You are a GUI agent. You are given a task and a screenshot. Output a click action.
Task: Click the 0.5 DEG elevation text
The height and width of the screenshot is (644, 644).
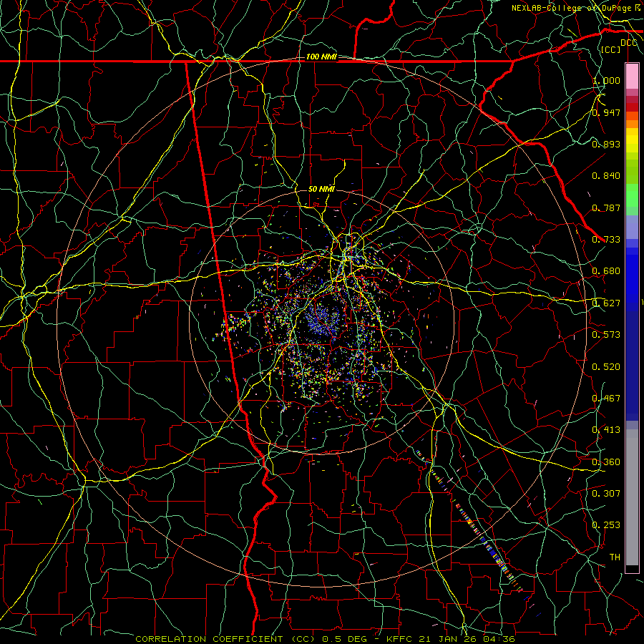(x=345, y=639)
